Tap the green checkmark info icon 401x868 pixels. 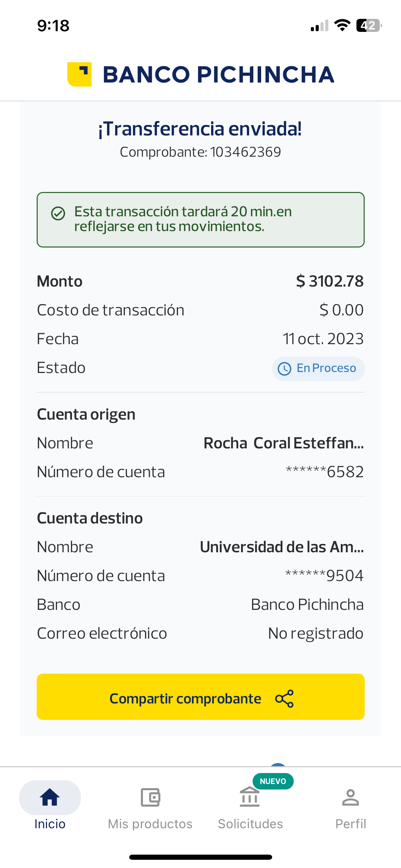58,213
